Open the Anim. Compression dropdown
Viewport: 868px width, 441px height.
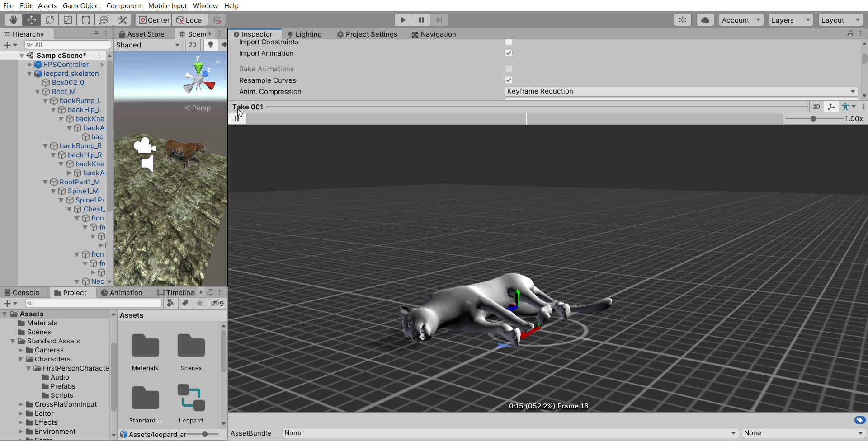(x=679, y=91)
